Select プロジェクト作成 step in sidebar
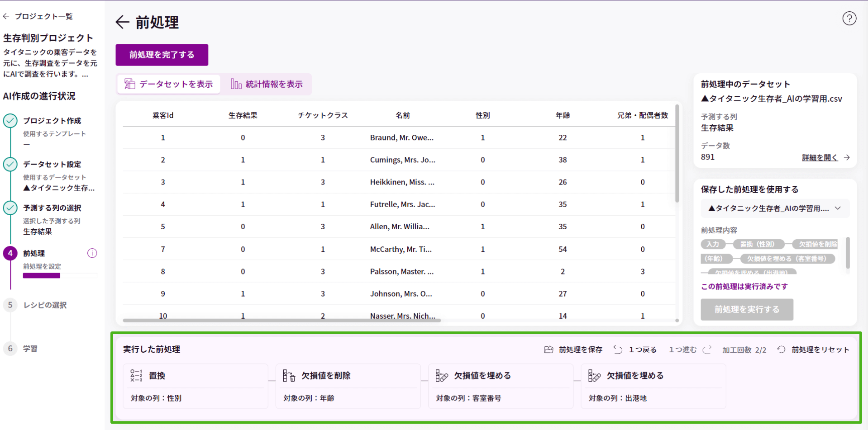The image size is (868, 430). pyautogui.click(x=52, y=121)
